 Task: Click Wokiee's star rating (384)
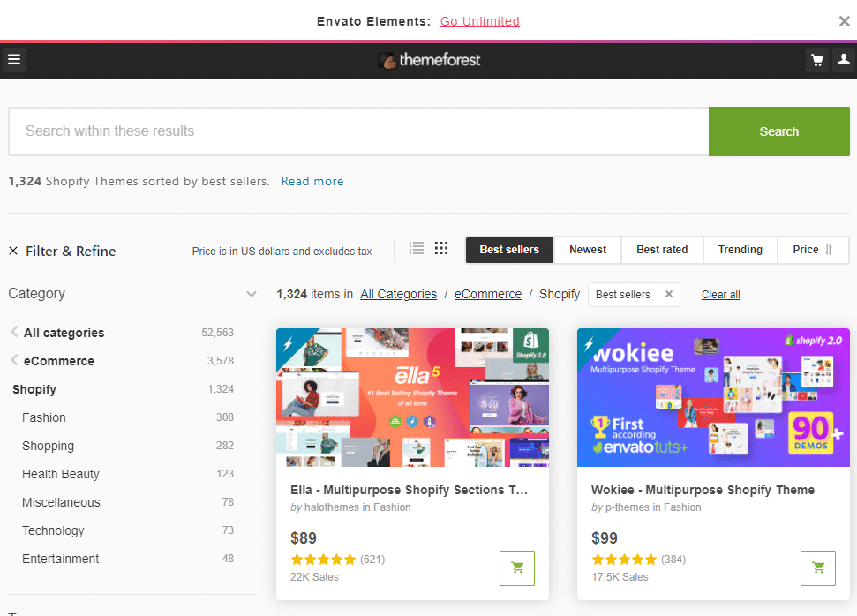click(x=638, y=560)
